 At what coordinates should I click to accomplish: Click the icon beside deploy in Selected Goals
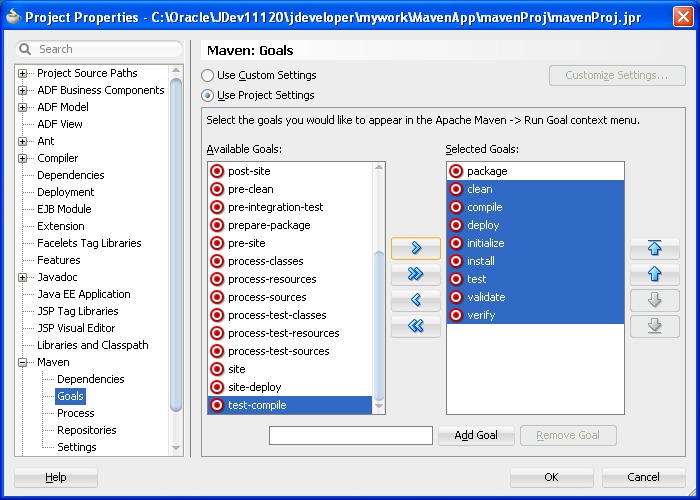point(456,225)
